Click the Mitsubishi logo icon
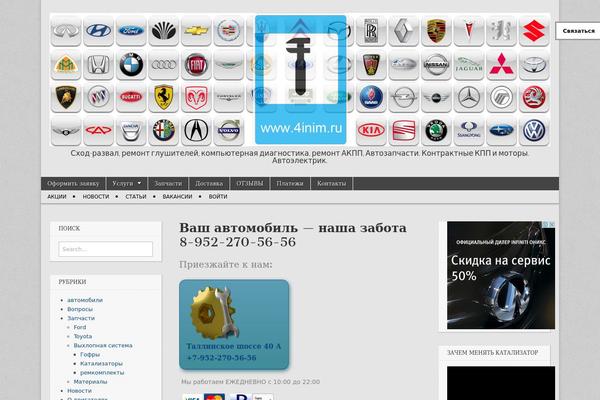 [501, 64]
